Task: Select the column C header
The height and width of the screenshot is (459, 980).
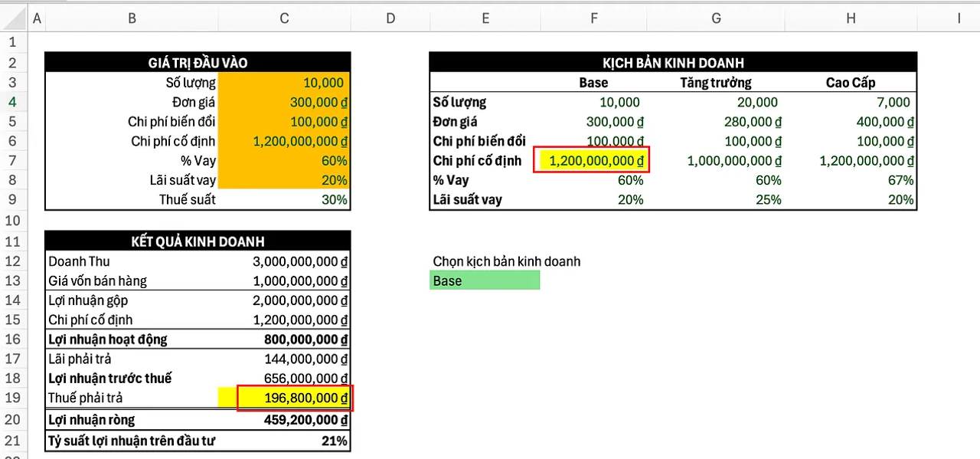Action: pyautogui.click(x=284, y=18)
